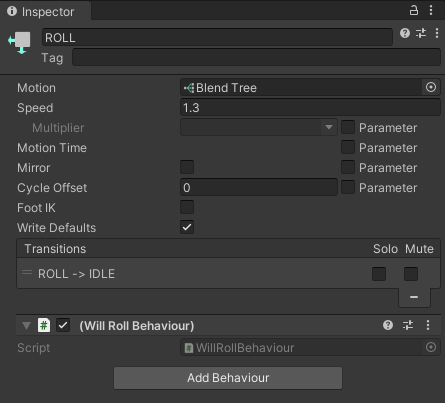The image size is (445, 403).
Task: Click the Transitions list header
Action: (x=228, y=249)
